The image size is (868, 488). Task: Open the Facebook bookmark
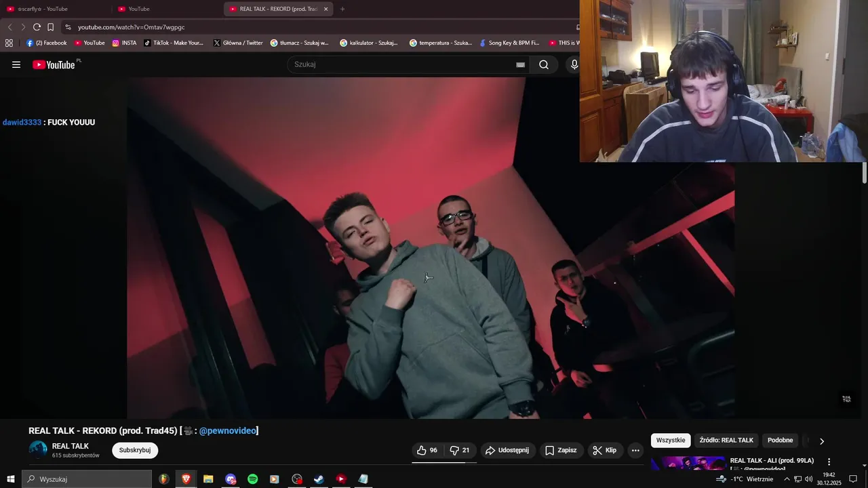[x=47, y=43]
